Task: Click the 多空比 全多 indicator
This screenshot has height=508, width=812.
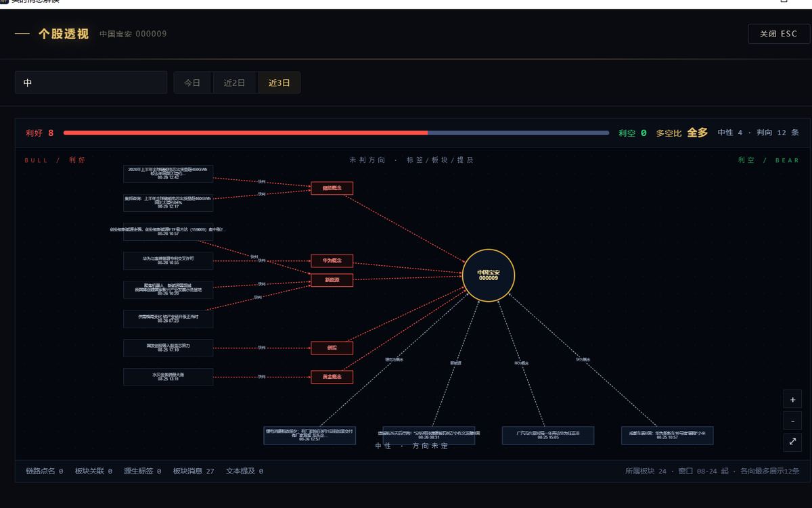Action: pos(681,133)
